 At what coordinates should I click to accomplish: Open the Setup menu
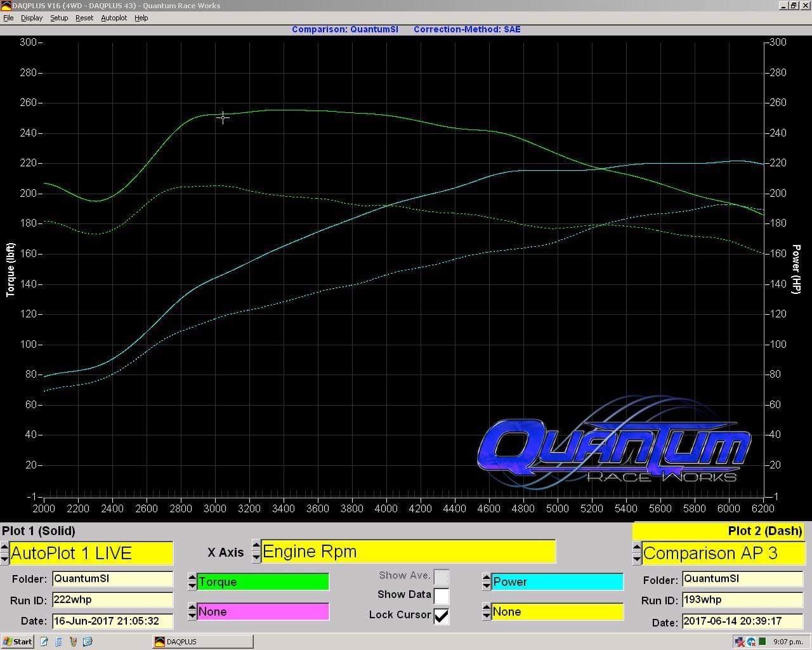(x=59, y=18)
